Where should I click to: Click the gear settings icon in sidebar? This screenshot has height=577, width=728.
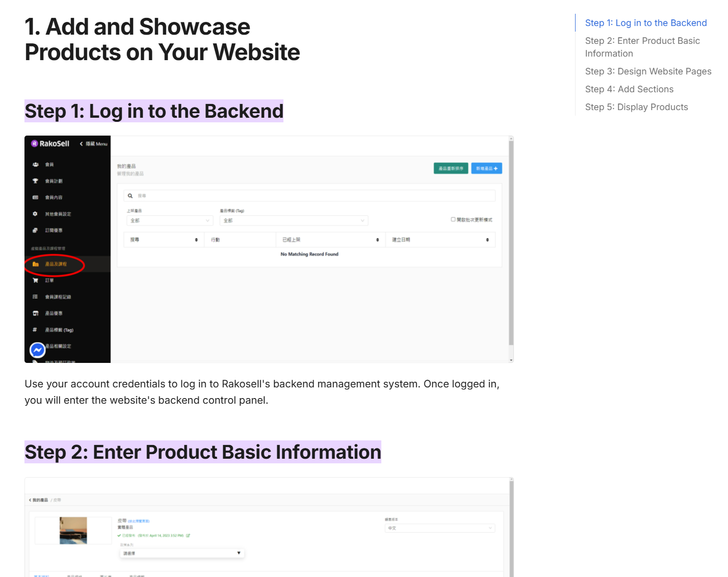pos(35,214)
